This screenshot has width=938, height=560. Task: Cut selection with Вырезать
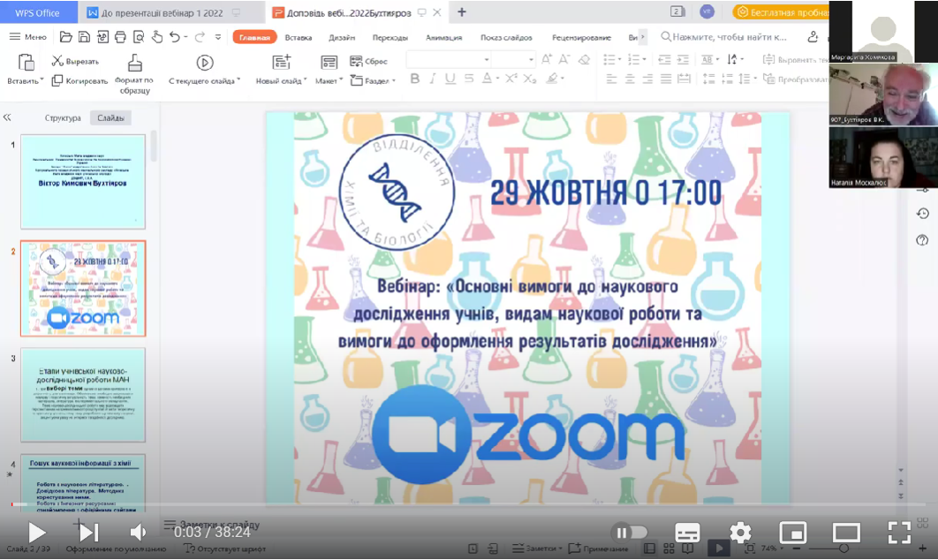(75, 61)
